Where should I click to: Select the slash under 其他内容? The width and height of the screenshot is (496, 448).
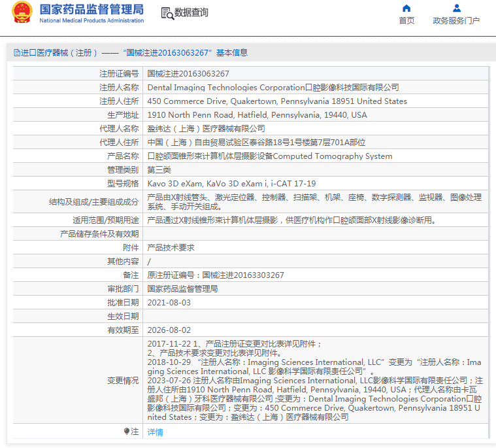click(149, 262)
